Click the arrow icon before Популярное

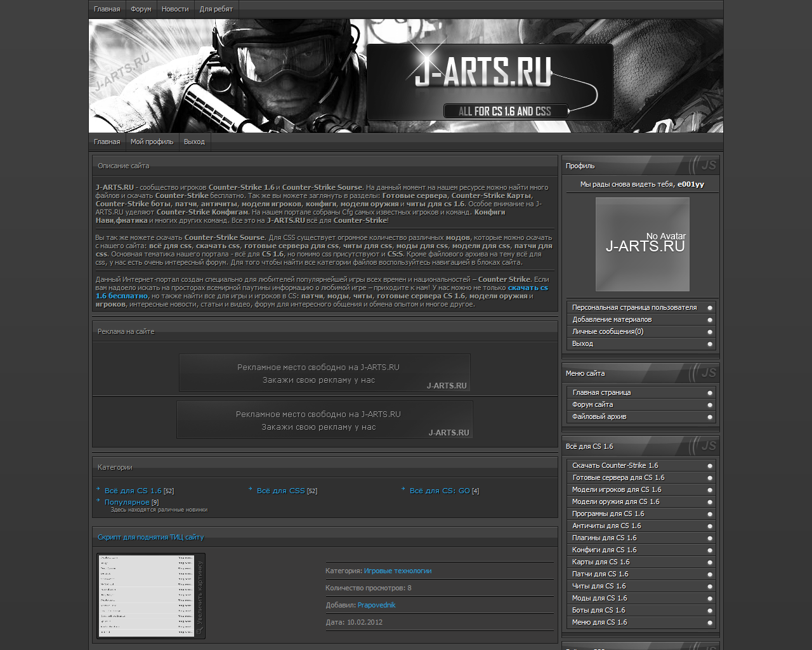pyautogui.click(x=98, y=501)
